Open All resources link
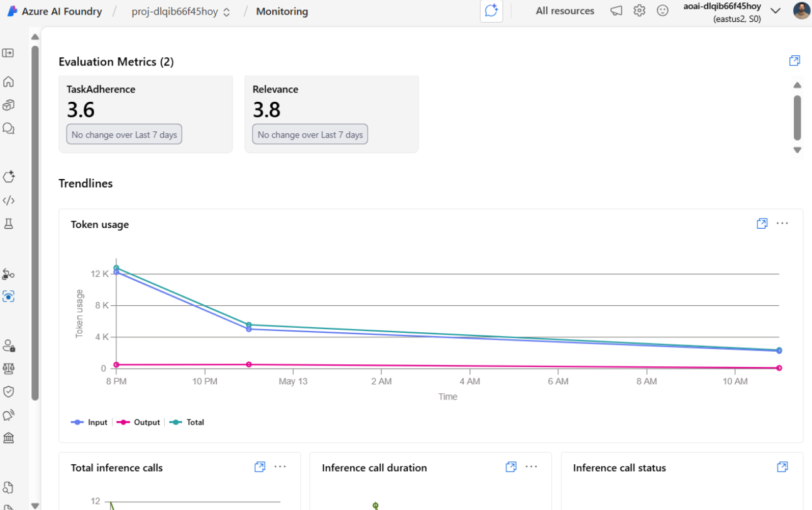This screenshot has height=510, width=812. (x=564, y=11)
